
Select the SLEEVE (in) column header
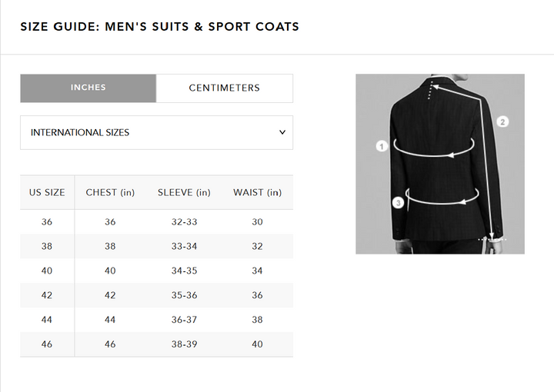pos(184,192)
